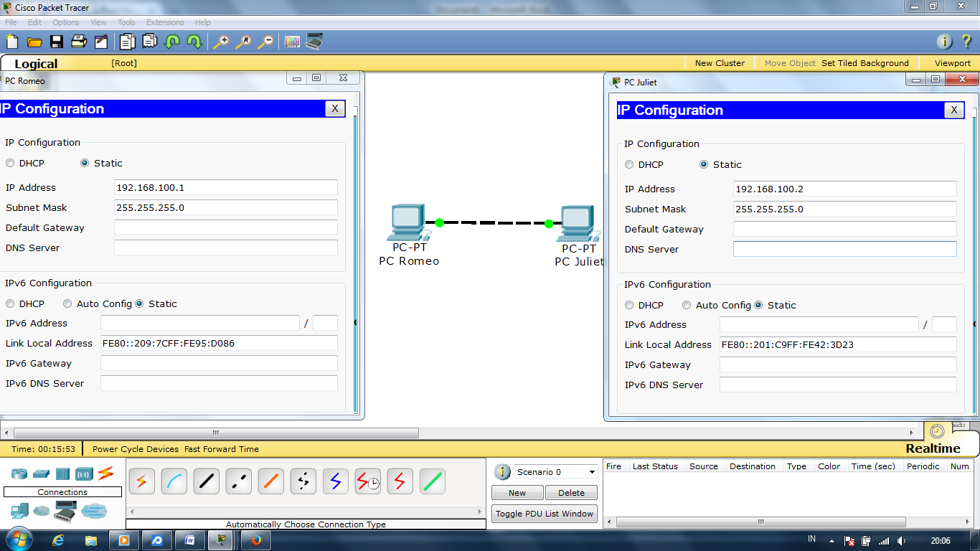Screen dimensions: 980x551
Task: Open a file with the folder icon
Action: 34,42
